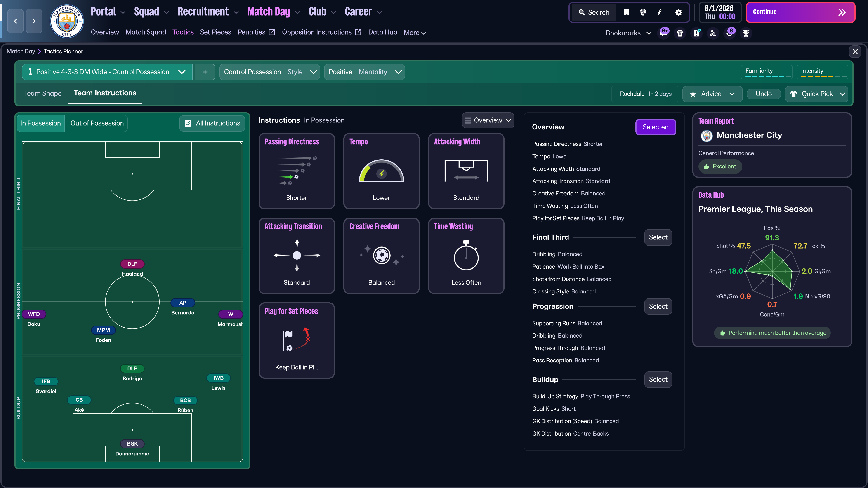
Task: Click the pencil edit icon in the header
Action: (x=659, y=12)
